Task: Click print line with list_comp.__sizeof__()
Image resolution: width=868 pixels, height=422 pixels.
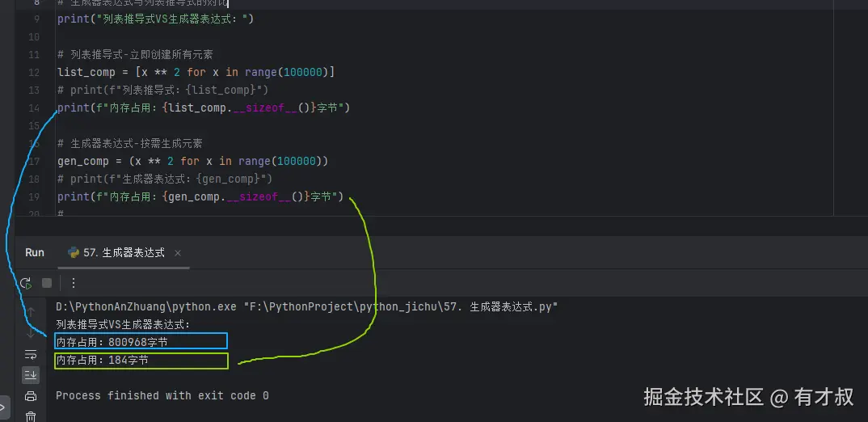Action: click(203, 108)
